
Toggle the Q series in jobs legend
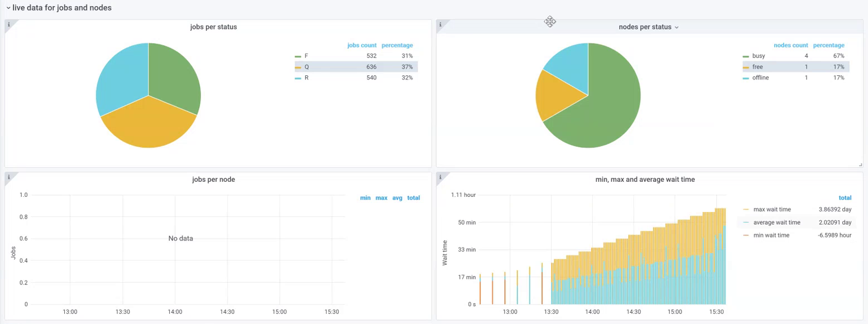pos(306,67)
